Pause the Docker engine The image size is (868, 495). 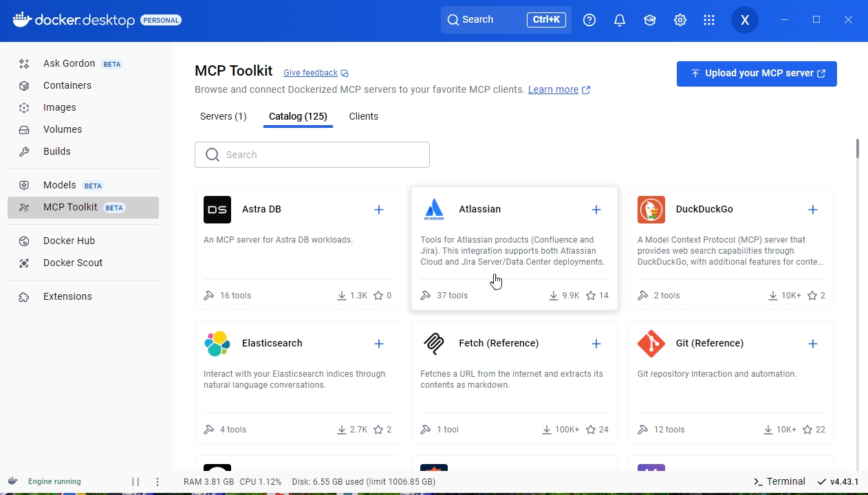135,482
